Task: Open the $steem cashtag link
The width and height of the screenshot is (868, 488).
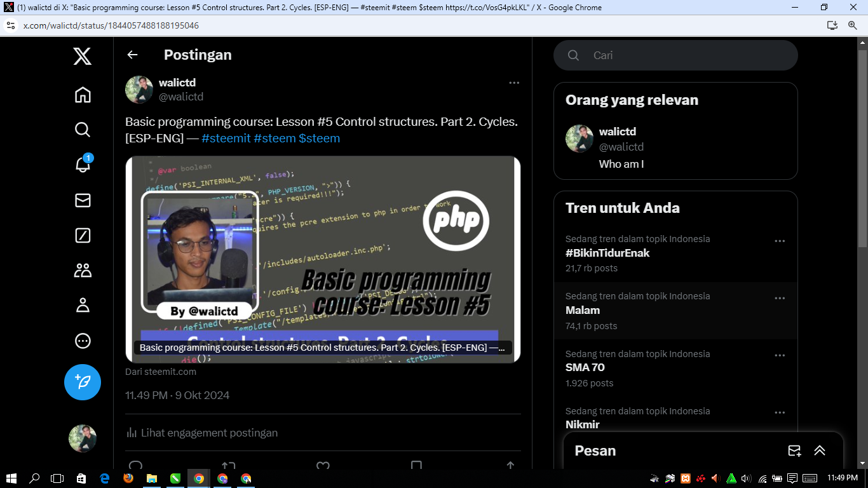Action: click(x=319, y=139)
